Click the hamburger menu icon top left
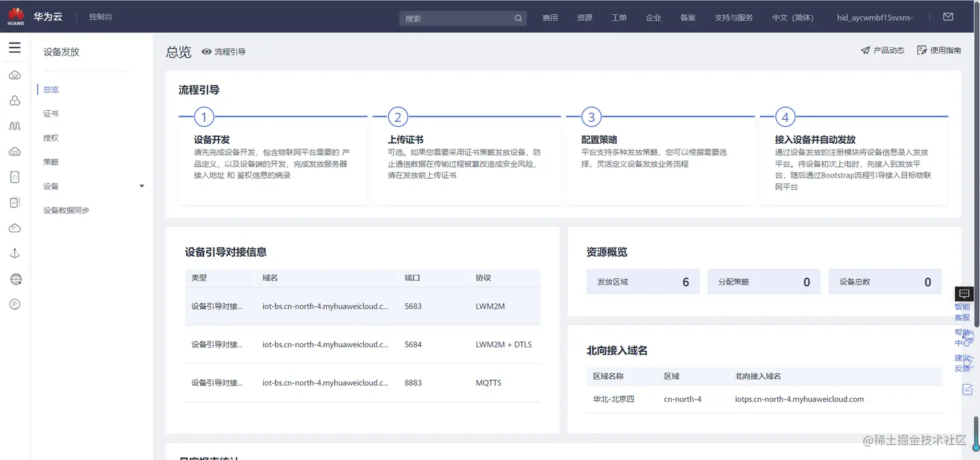 [x=15, y=47]
